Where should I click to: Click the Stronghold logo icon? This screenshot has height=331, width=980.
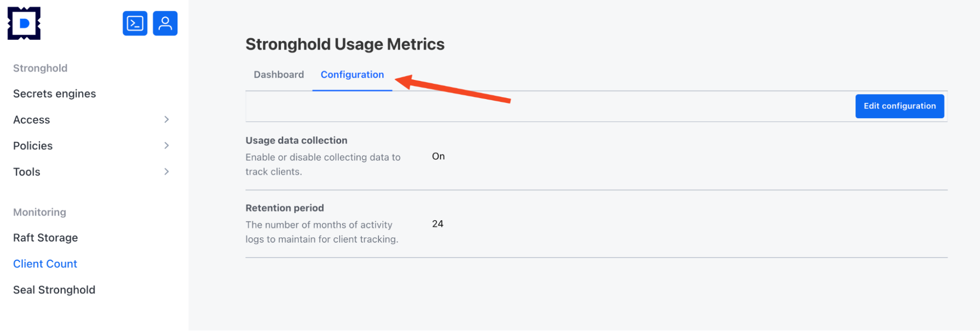24,24
